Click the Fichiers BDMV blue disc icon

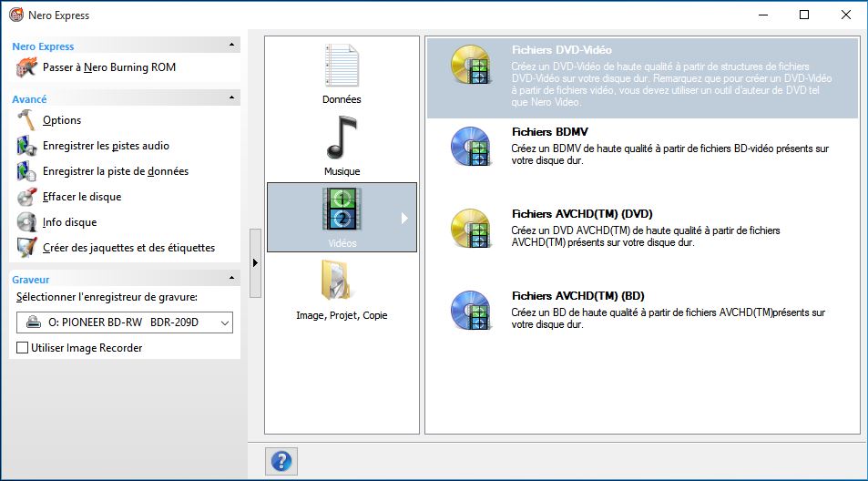click(471, 146)
